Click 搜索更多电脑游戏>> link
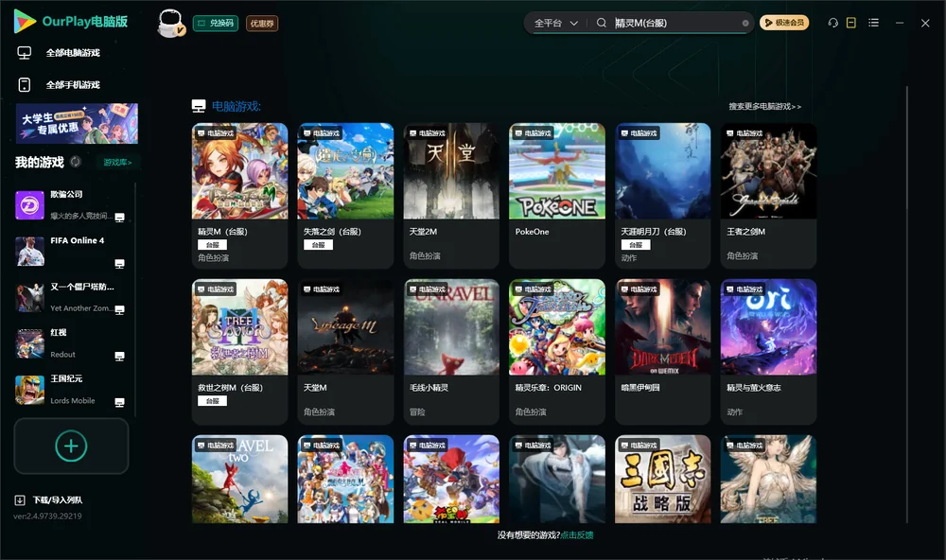The image size is (946, 560). (764, 106)
